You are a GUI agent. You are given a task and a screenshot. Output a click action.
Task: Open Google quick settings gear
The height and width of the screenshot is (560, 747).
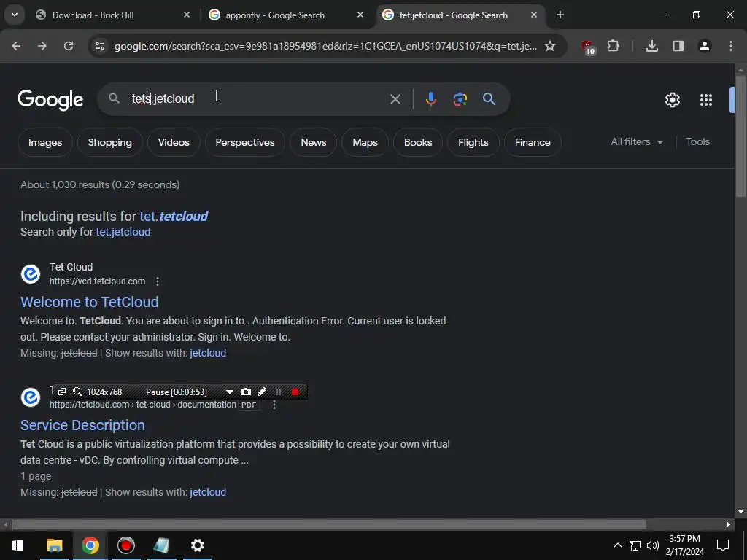[672, 99]
